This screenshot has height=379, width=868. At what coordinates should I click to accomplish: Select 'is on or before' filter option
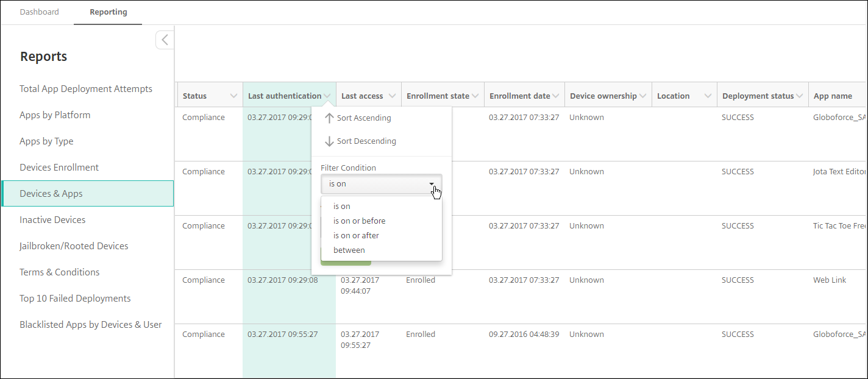pyautogui.click(x=359, y=221)
